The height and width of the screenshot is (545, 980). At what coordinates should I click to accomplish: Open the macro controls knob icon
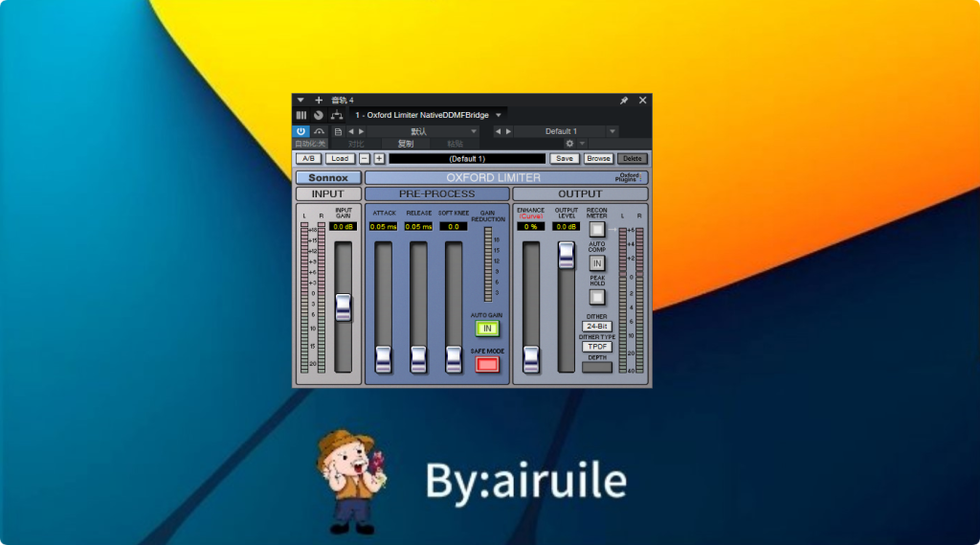[319, 115]
